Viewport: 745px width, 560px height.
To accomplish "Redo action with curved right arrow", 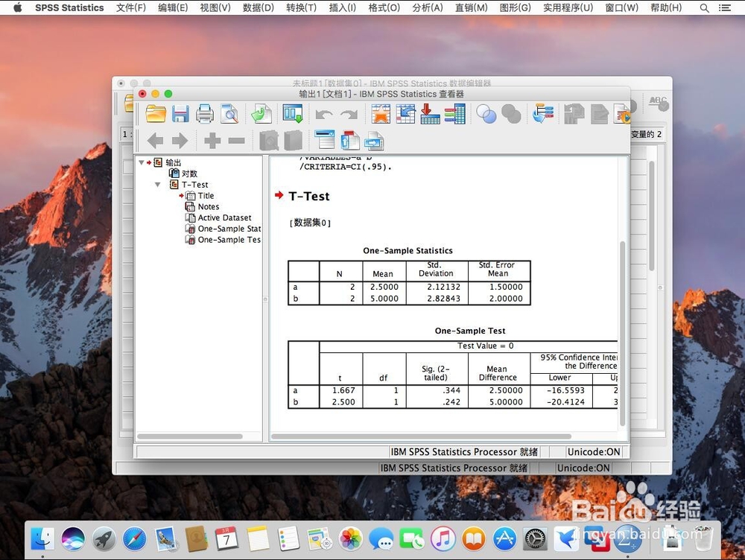I will (x=349, y=115).
